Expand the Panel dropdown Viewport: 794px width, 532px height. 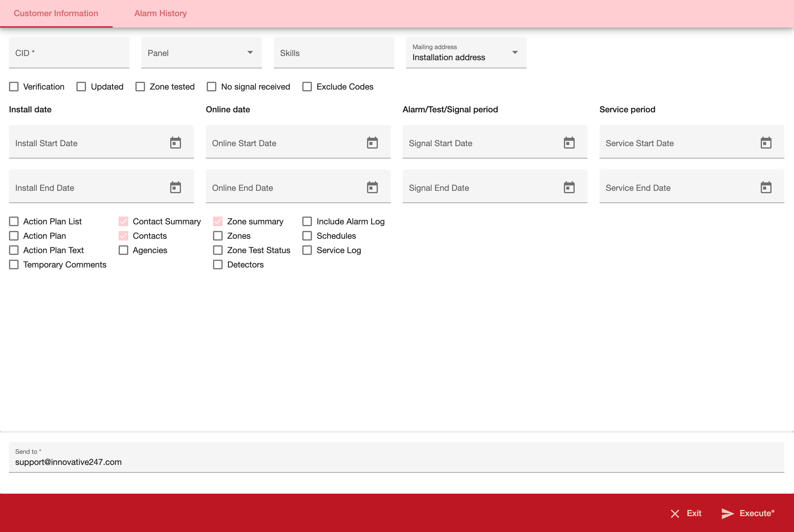pyautogui.click(x=202, y=53)
